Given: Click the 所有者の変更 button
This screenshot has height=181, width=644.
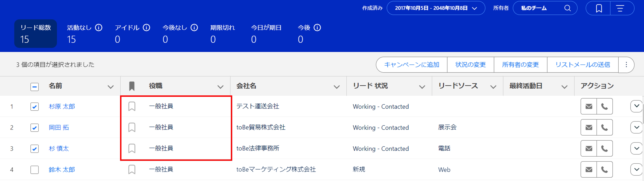Looking at the screenshot, I should (520, 65).
